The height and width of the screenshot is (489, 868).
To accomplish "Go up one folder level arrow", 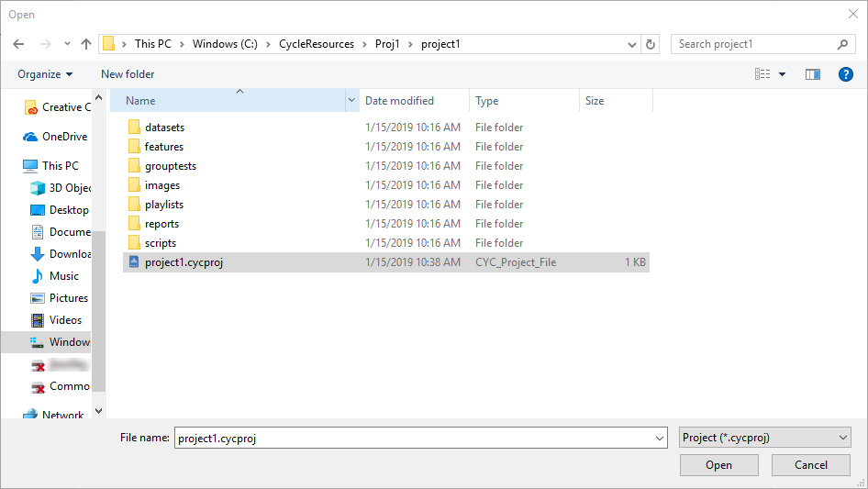I will click(x=86, y=44).
